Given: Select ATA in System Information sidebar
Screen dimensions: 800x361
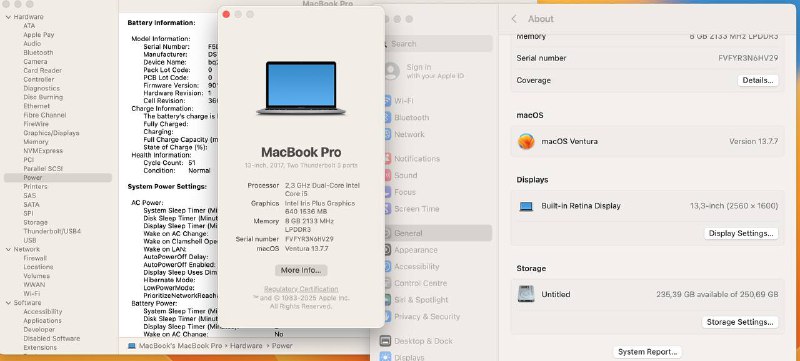Looking at the screenshot, I should click(29, 25).
